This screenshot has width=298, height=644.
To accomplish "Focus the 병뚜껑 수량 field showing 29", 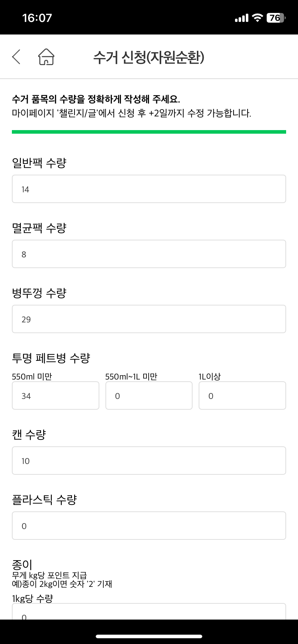I will pyautogui.click(x=149, y=319).
